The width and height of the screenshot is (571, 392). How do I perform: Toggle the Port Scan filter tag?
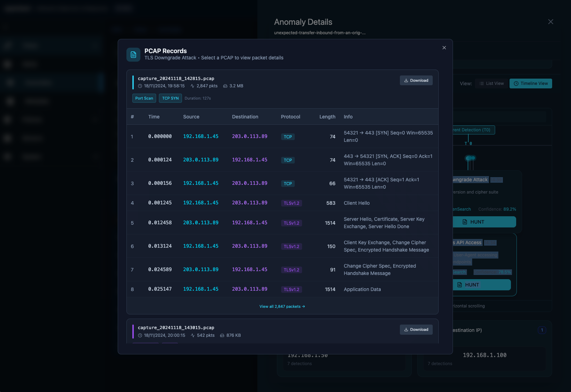[x=144, y=98]
